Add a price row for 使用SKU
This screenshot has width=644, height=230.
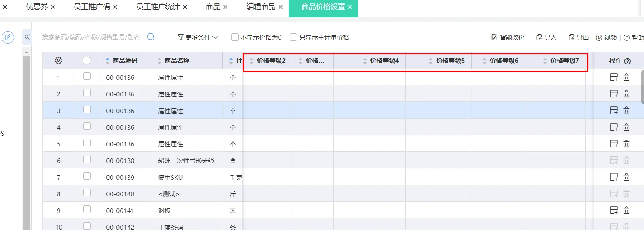click(x=614, y=177)
